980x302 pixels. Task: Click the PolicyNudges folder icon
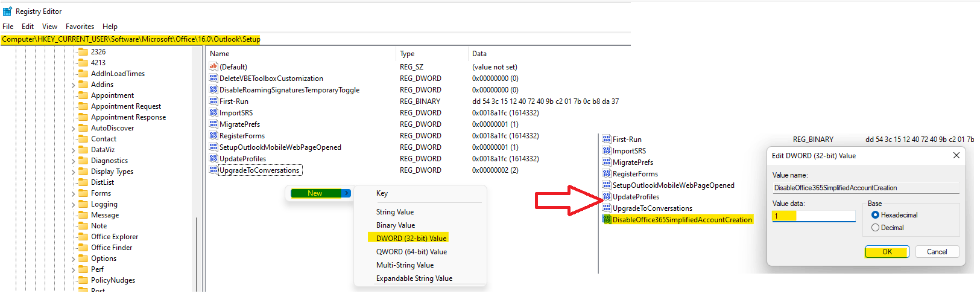click(x=84, y=280)
